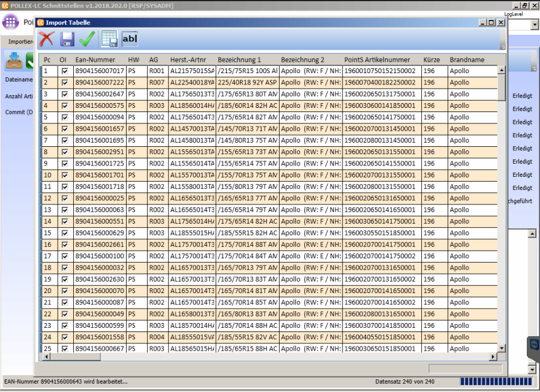Click the 'abl' text field icon

pyautogui.click(x=130, y=39)
